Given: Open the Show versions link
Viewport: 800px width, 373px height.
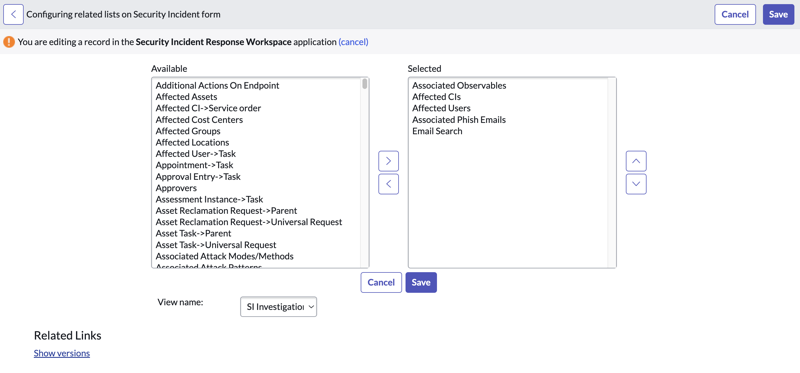Looking at the screenshot, I should pyautogui.click(x=62, y=353).
